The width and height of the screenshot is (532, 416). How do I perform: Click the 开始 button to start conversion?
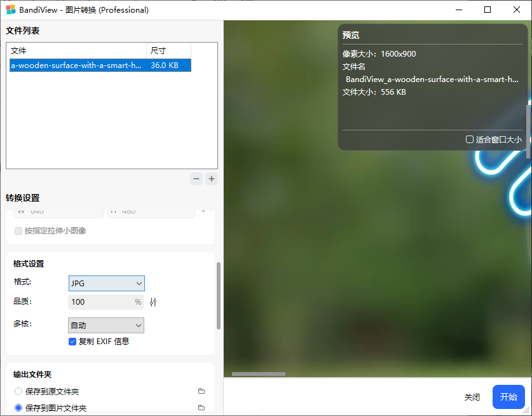(508, 396)
